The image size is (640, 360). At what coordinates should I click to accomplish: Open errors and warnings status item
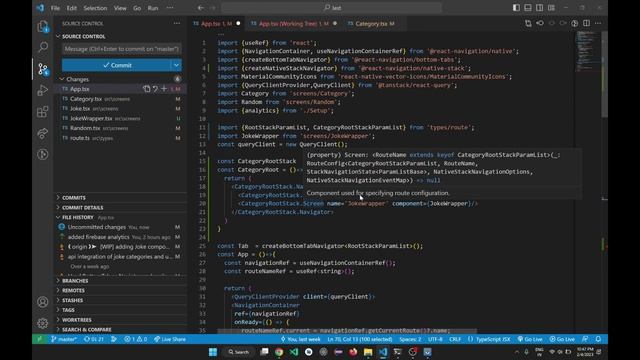pos(136,339)
